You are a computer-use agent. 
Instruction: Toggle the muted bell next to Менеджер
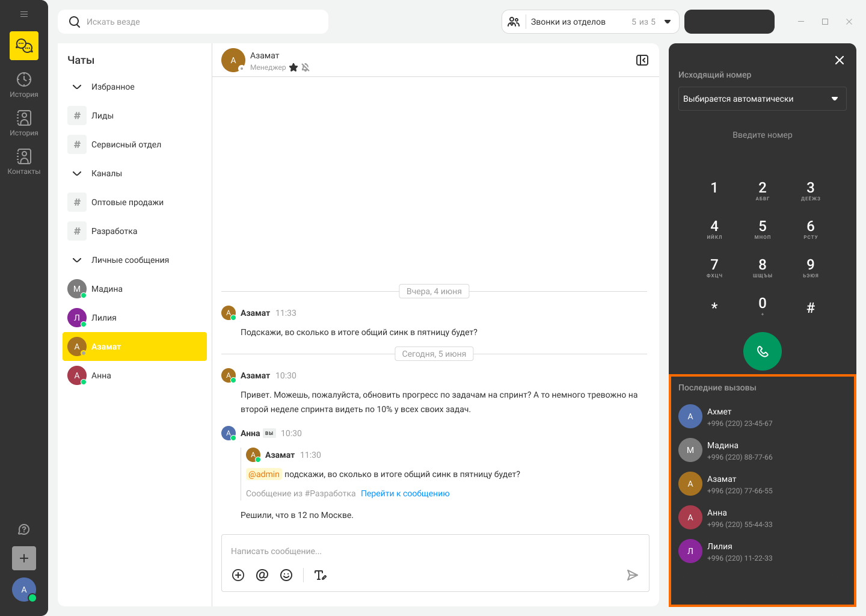pos(306,67)
